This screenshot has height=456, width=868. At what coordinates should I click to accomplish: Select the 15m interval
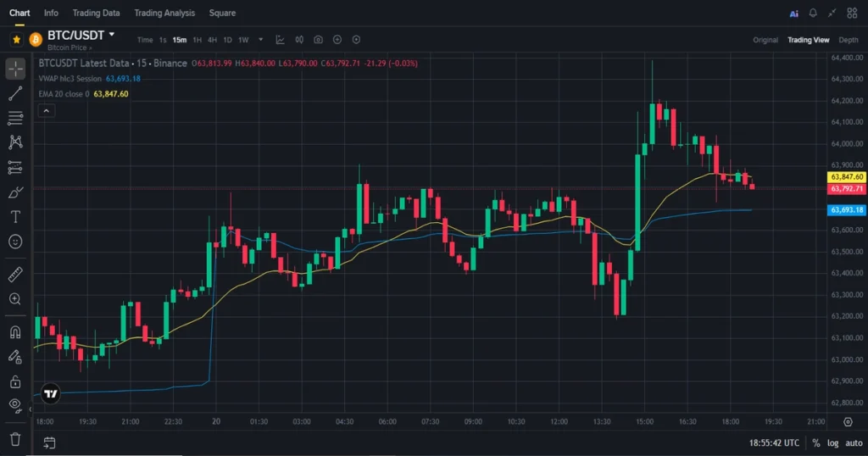point(180,40)
